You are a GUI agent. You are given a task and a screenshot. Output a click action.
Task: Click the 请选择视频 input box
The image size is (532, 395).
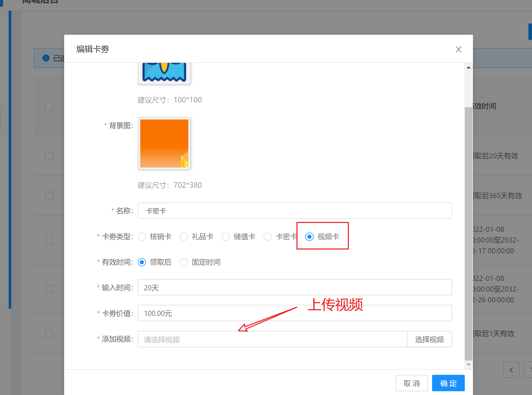(x=272, y=339)
